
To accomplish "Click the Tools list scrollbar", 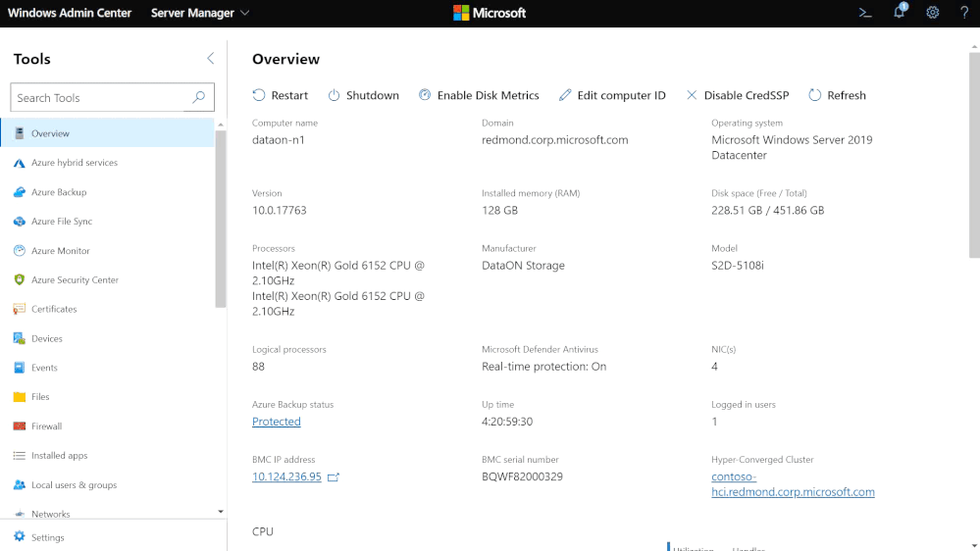I will click(221, 219).
